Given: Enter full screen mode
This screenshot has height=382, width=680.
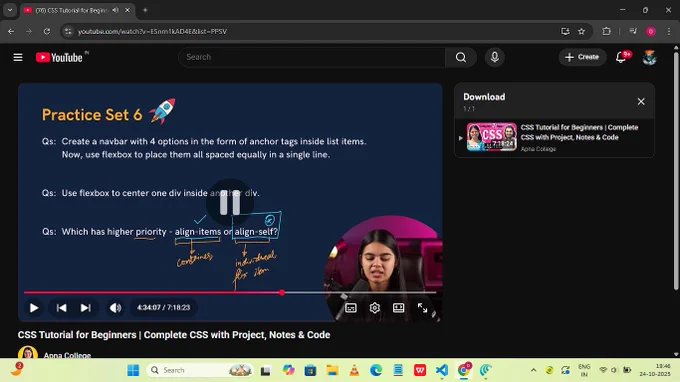Looking at the screenshot, I should coord(422,308).
